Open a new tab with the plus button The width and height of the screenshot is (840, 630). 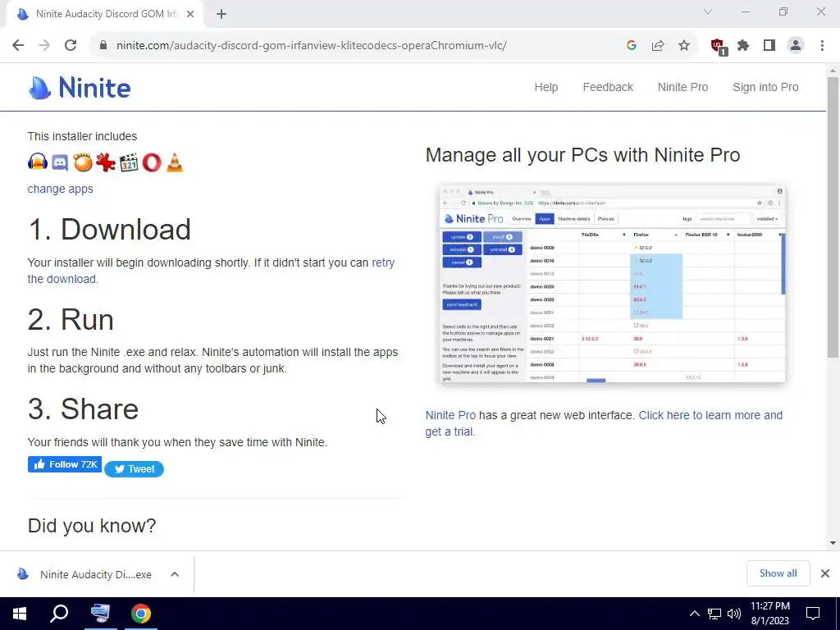[x=221, y=15]
